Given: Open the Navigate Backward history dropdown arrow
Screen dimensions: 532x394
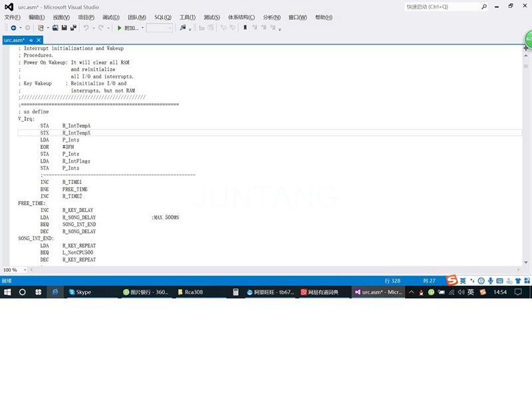Looking at the screenshot, I should pos(21,28).
